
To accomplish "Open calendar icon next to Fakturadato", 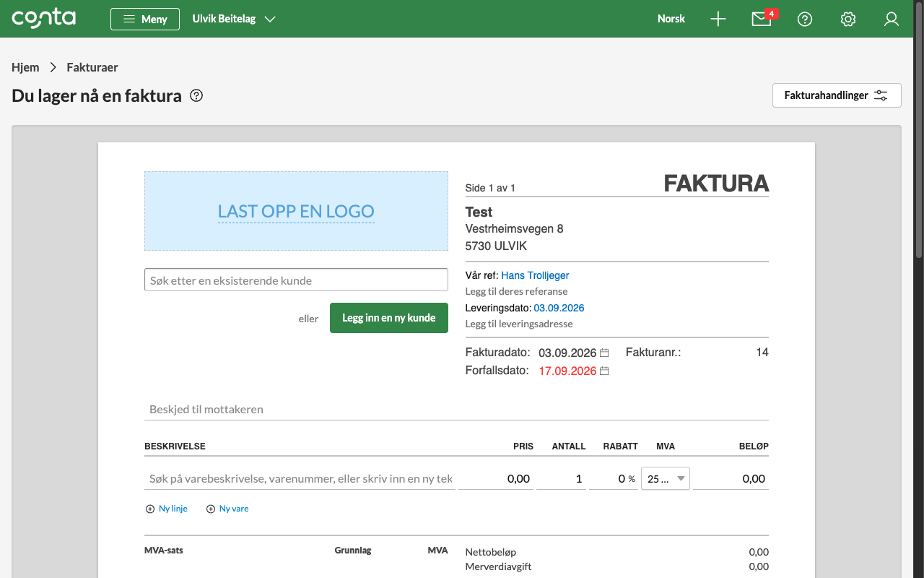I will tap(604, 353).
